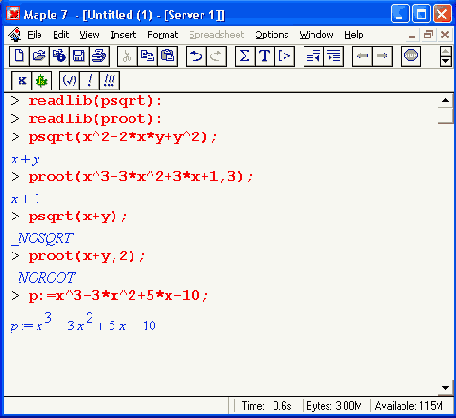This screenshot has width=456, height=418.
Task: Insert Maple input with the Sigma icon
Action: [x=245, y=56]
